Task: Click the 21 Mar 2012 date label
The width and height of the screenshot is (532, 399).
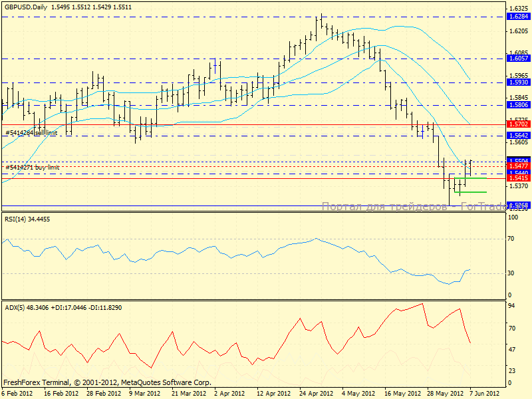Action: (x=188, y=393)
